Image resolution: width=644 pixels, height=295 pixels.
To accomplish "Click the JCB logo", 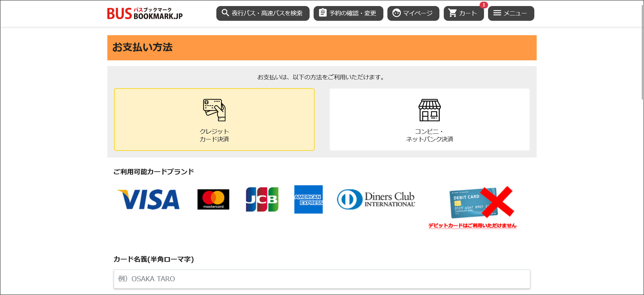I will pyautogui.click(x=262, y=199).
